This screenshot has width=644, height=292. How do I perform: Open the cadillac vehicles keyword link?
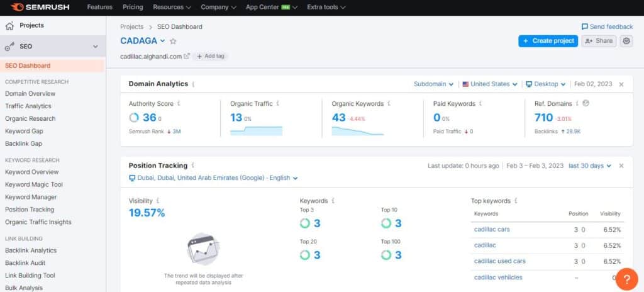[498, 278]
